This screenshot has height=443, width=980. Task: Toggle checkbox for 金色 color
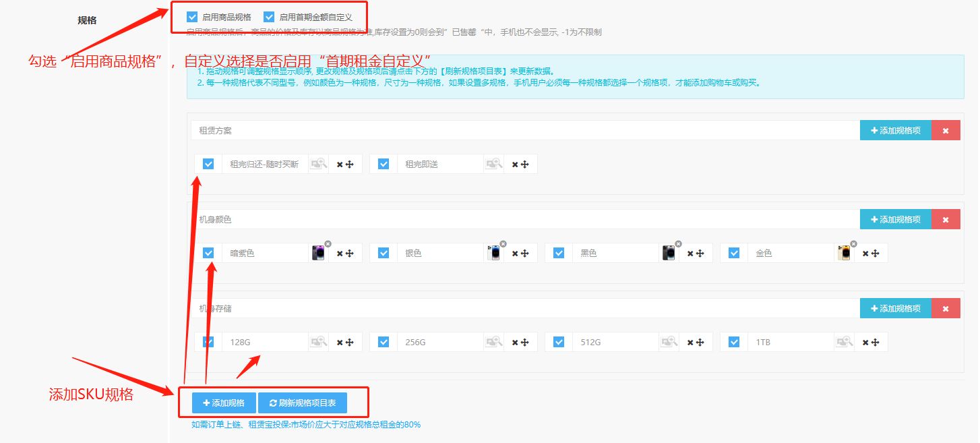pos(734,253)
